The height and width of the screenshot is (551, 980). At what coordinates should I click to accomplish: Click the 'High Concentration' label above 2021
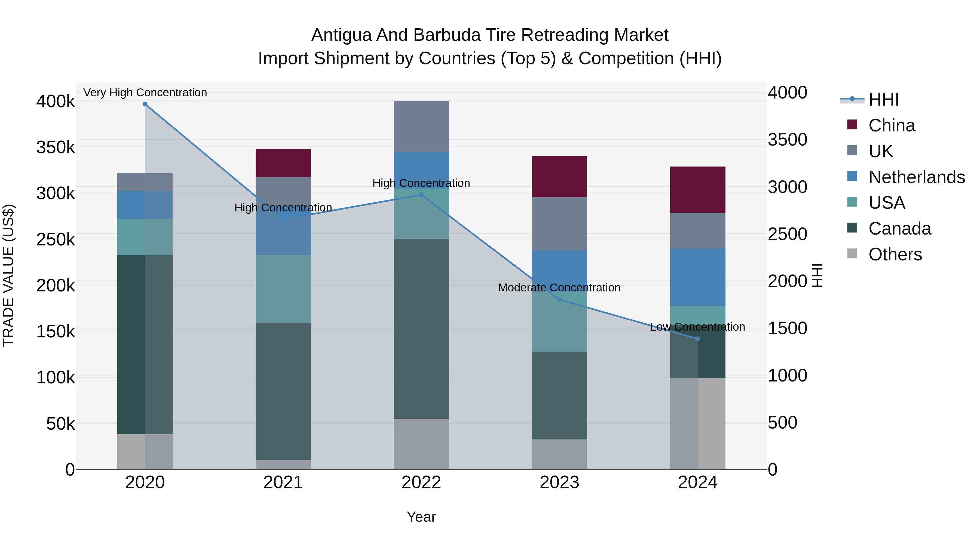[x=283, y=208]
